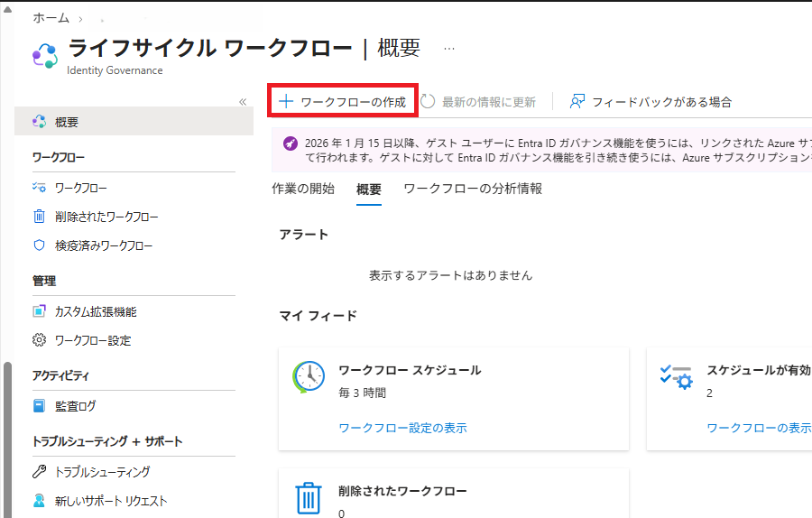This screenshot has height=518, width=812.
Task: Click 最新の情報に更新 refresh button
Action: pyautogui.click(x=477, y=102)
